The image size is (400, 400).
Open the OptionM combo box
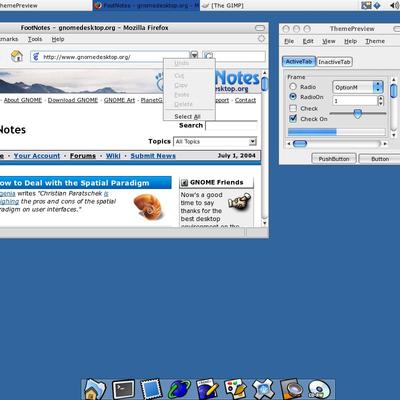click(358, 87)
